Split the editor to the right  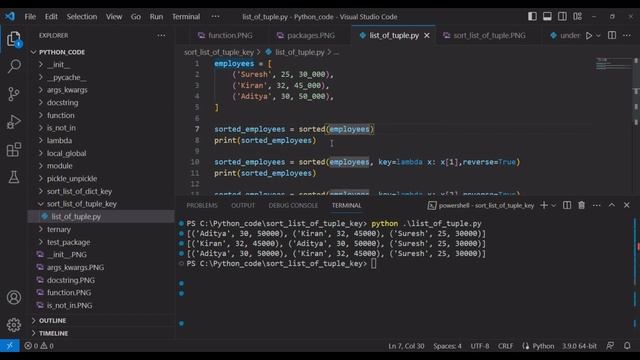pos(612,36)
